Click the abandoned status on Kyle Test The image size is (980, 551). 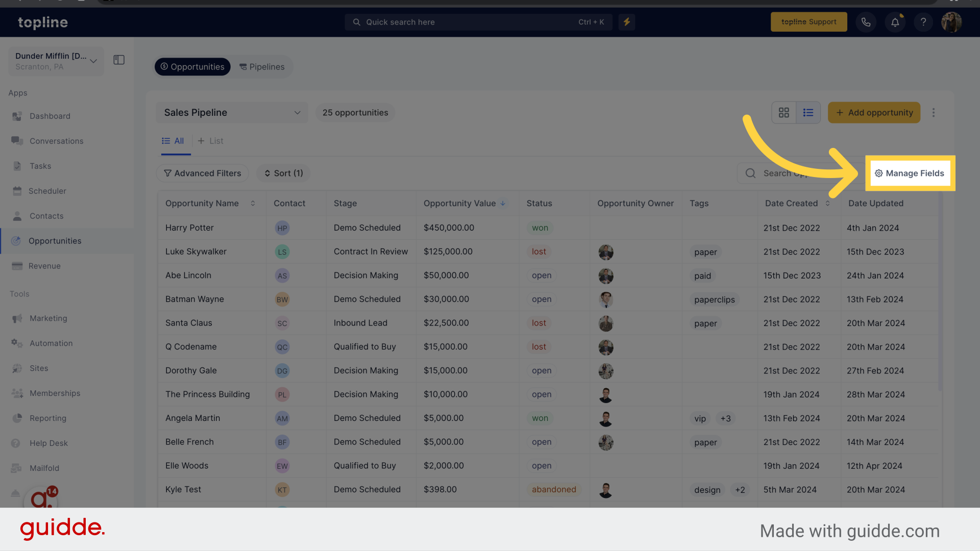pyautogui.click(x=554, y=490)
